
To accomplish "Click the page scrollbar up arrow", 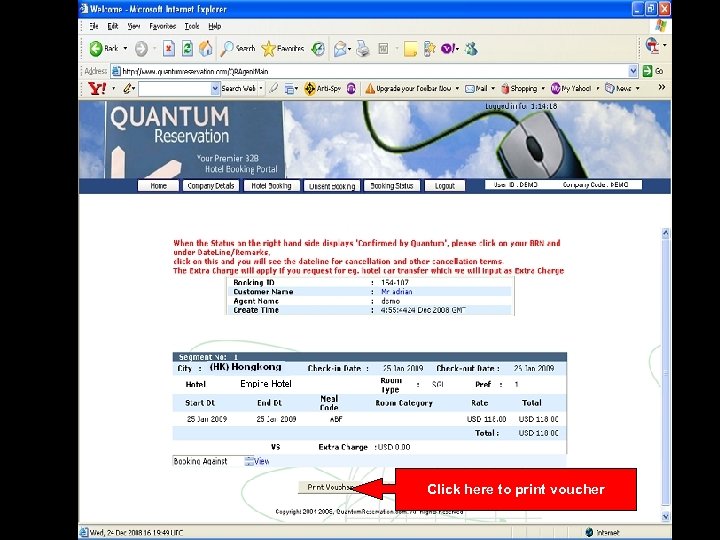I will tap(665, 233).
